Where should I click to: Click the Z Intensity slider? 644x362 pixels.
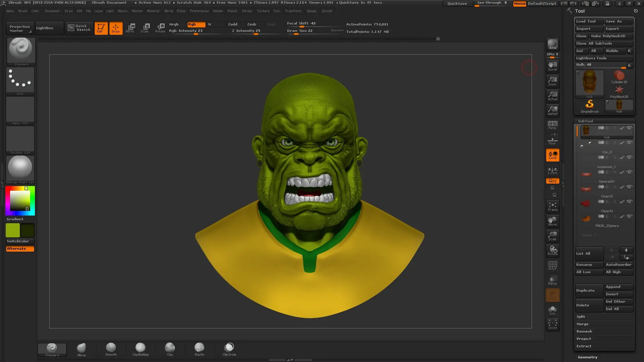[x=256, y=31]
